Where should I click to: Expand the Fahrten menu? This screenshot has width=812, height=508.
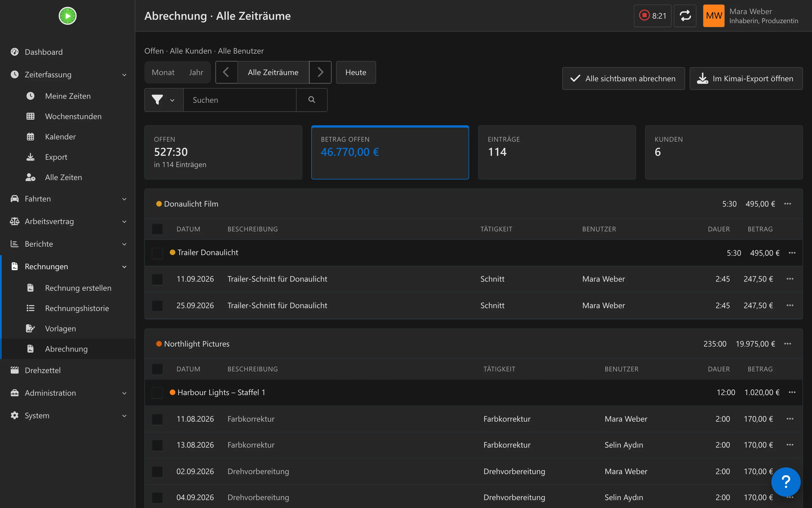tap(67, 199)
